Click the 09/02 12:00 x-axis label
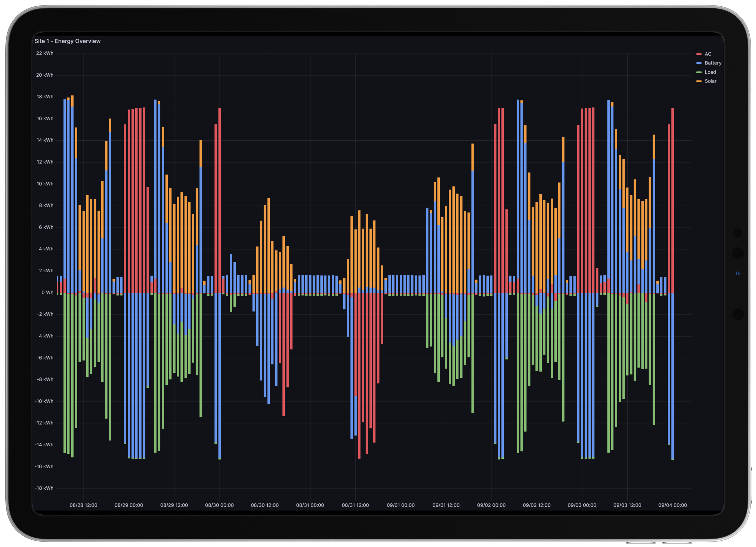 click(536, 505)
